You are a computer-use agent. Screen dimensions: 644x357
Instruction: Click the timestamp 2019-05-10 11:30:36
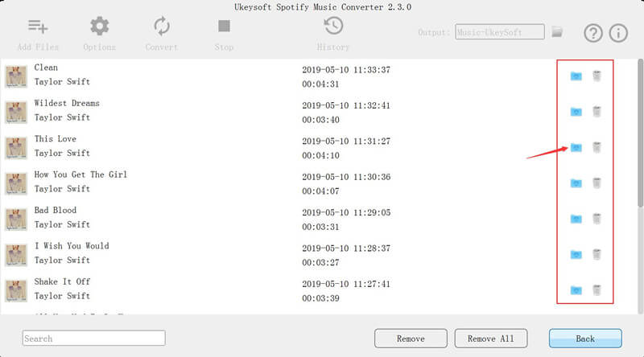click(x=346, y=177)
